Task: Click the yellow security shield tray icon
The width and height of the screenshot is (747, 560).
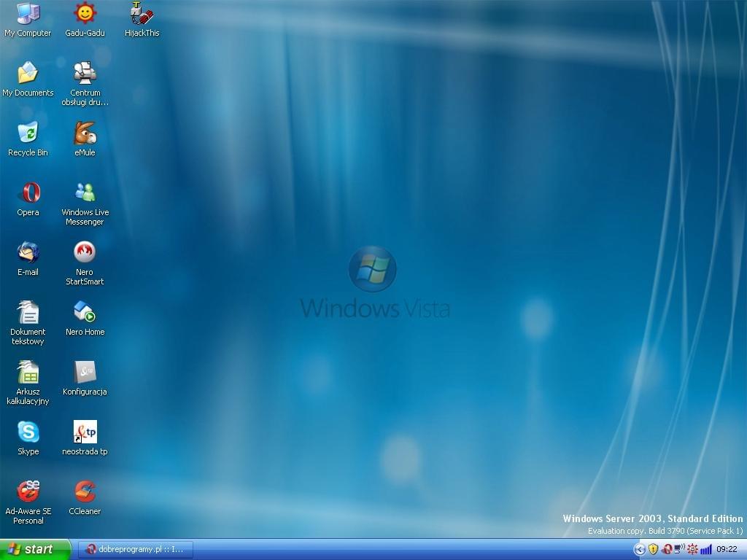Action: point(653,550)
